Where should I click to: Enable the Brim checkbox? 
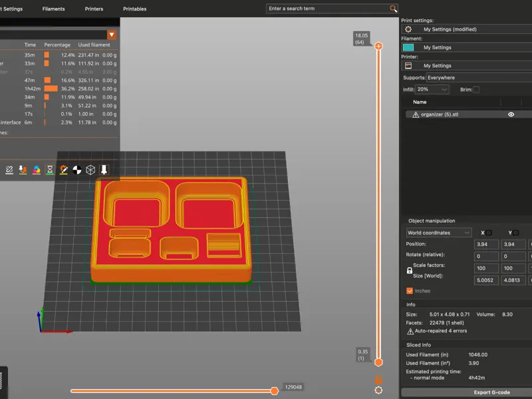(x=476, y=90)
